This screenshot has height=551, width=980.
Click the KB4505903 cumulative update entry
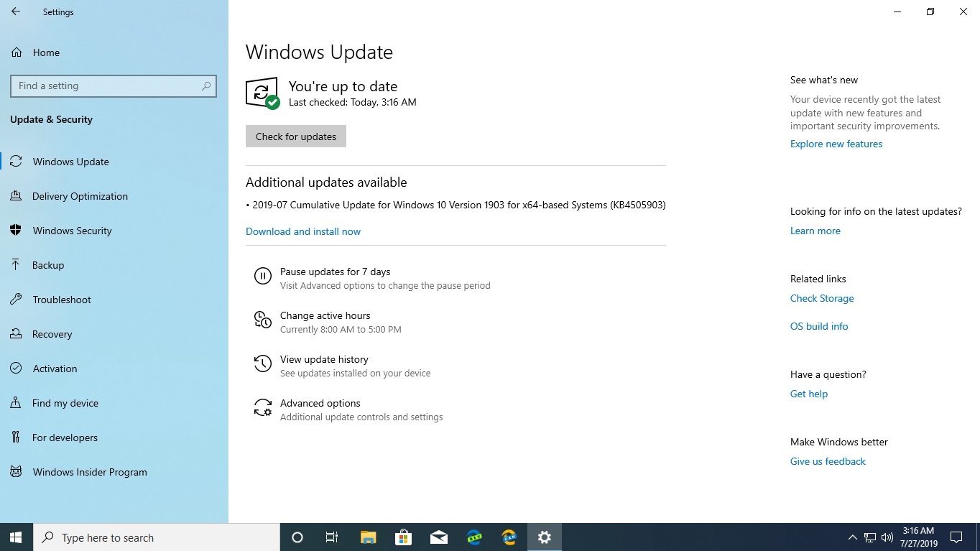point(456,205)
